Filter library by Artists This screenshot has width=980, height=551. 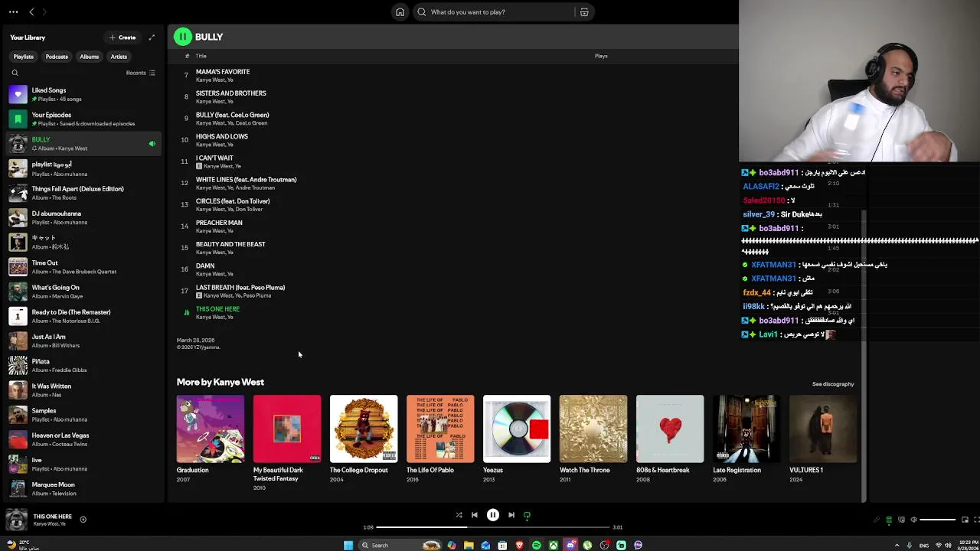(x=119, y=57)
